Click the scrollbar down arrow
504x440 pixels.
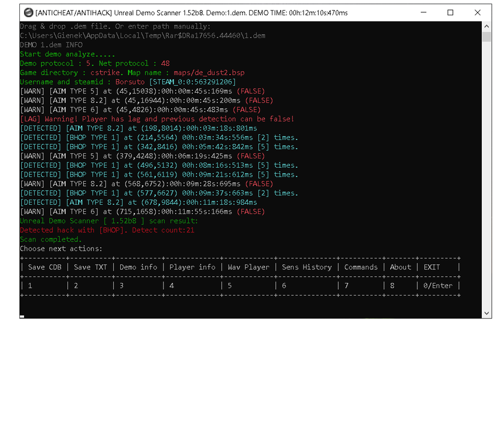(x=486, y=313)
